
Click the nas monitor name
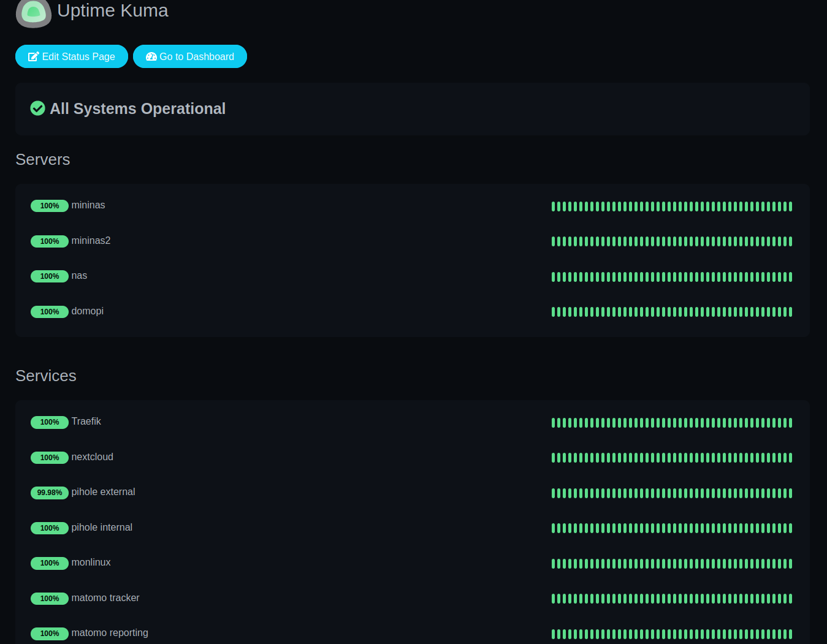79,276
